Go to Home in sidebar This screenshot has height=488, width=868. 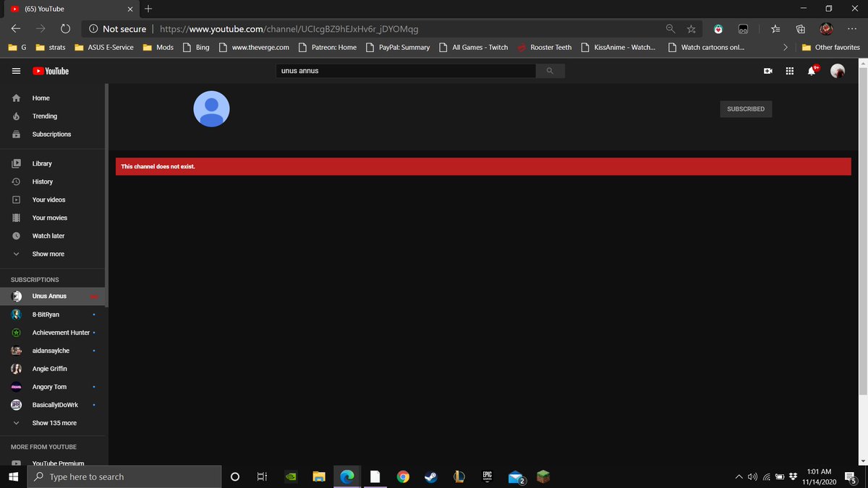coord(53,98)
